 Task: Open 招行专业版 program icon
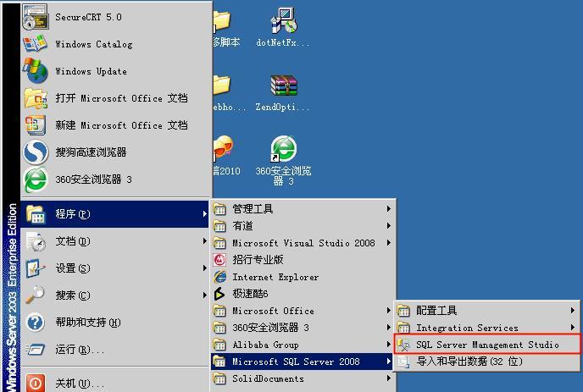(220, 260)
